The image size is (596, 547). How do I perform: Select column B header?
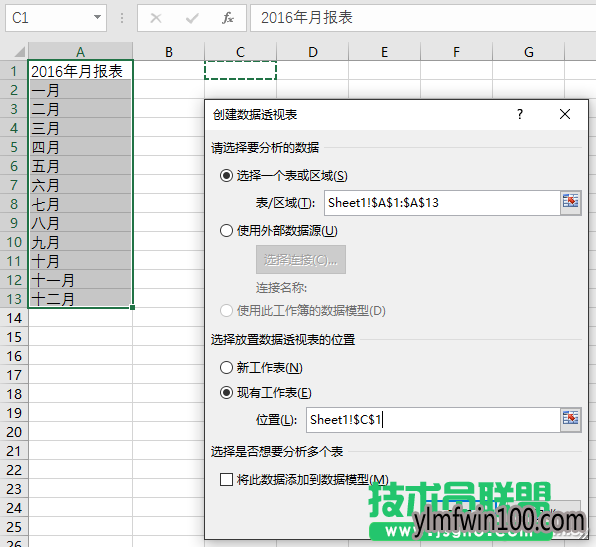pyautogui.click(x=168, y=51)
